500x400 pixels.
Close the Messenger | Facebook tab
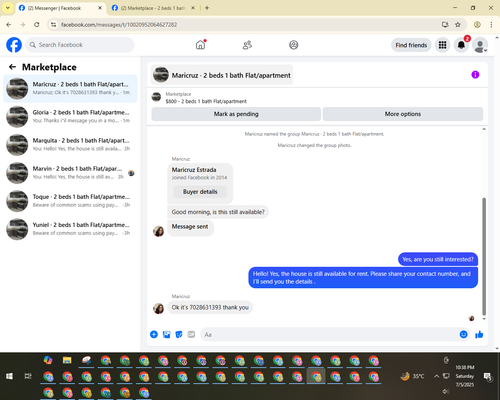click(x=100, y=8)
